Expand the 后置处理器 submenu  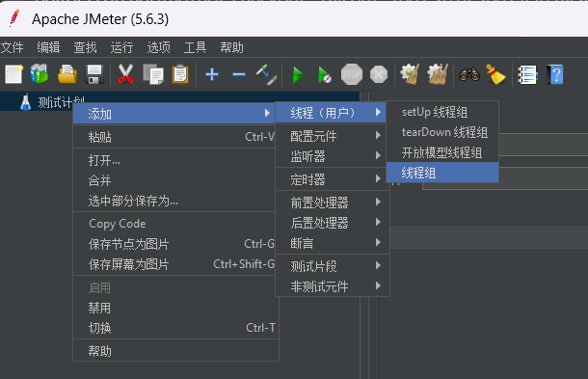click(333, 223)
